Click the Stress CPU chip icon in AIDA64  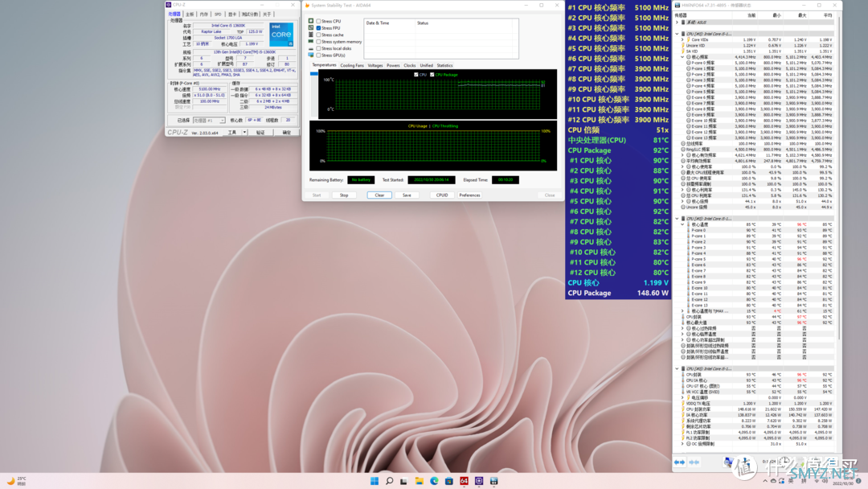(x=311, y=21)
